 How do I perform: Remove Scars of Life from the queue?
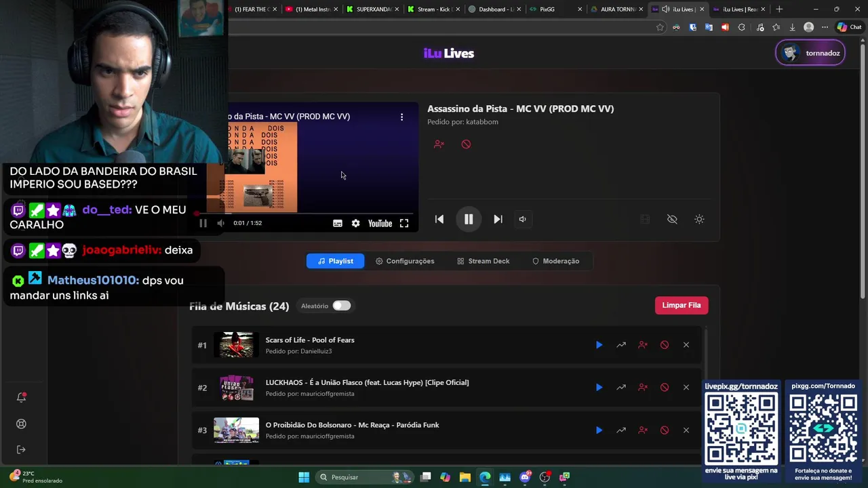point(686,345)
